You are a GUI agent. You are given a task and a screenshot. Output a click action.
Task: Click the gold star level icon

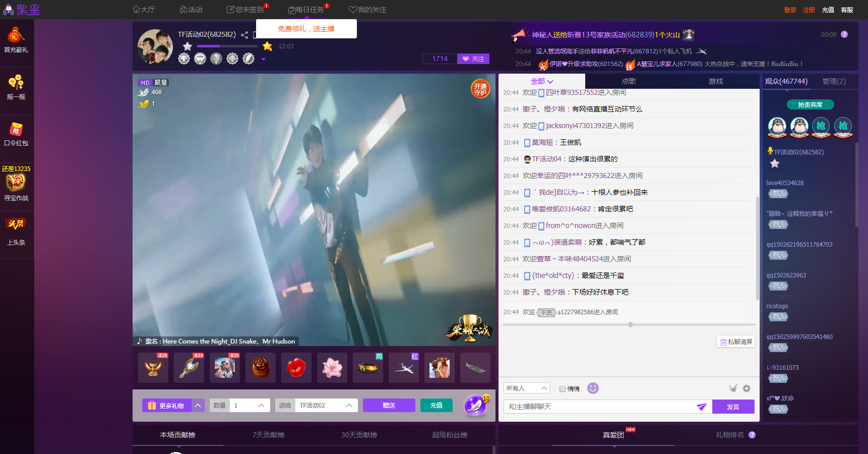pyautogui.click(x=267, y=46)
